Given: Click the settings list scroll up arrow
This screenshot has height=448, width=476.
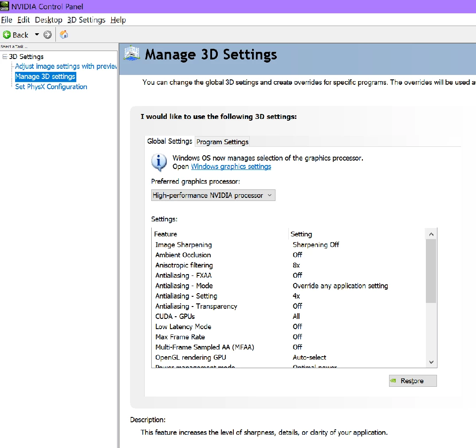Looking at the screenshot, I should point(431,234).
